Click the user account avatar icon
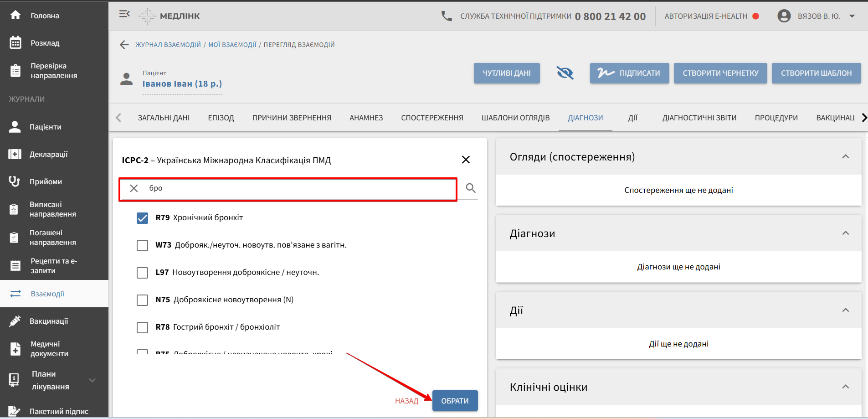This screenshot has width=868, height=419. pyautogui.click(x=784, y=16)
